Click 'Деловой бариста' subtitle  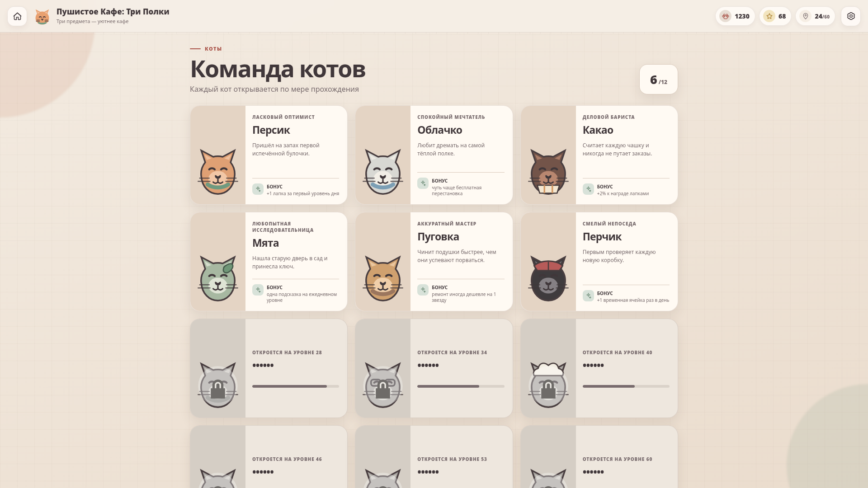coord(609,117)
